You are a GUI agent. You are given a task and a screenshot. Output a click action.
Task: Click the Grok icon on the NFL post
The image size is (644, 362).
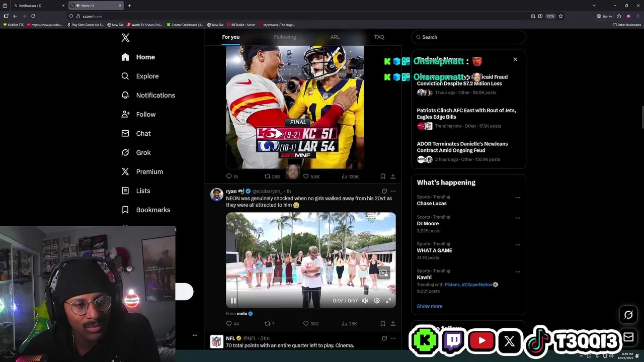[x=384, y=338]
